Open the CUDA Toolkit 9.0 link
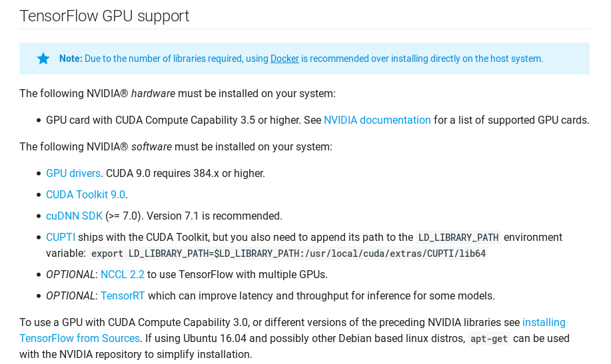The height and width of the screenshot is (364, 611). coord(85,195)
